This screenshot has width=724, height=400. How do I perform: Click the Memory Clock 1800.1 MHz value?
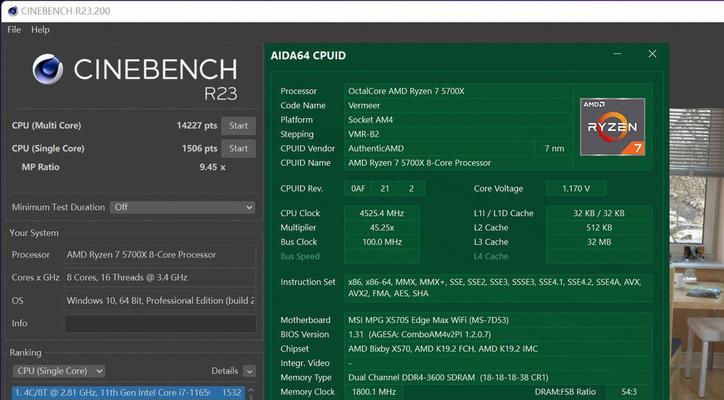[x=374, y=392]
